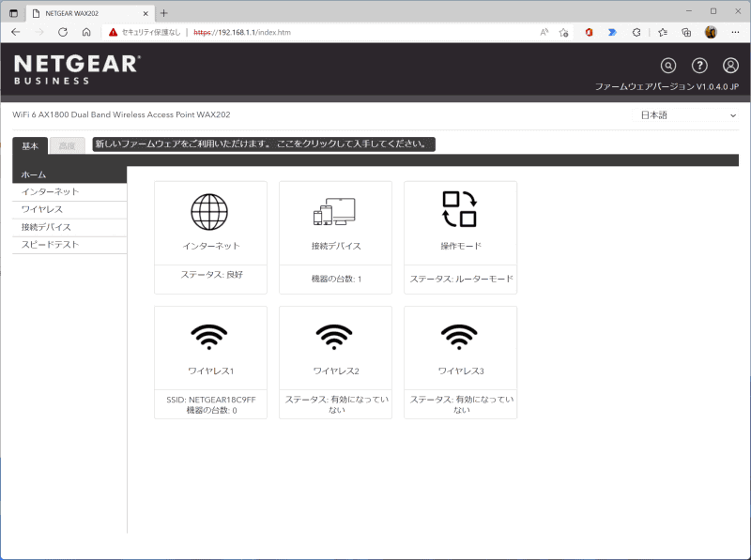Click 'ステータス: ルーターモード' text
Viewport: 751px width, 560px height.
pos(461,279)
